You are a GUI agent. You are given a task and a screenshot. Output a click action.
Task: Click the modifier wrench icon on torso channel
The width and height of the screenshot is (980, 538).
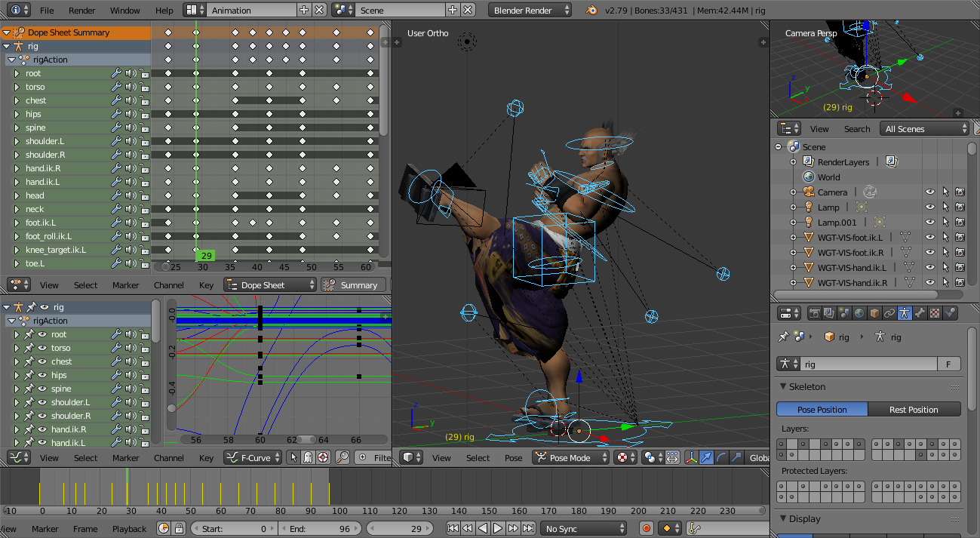[x=116, y=87]
